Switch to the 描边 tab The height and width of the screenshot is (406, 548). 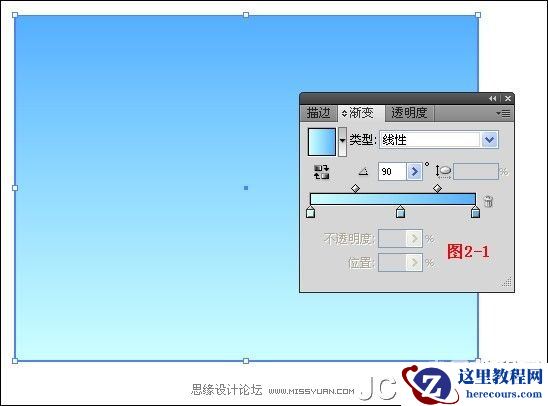click(x=318, y=113)
